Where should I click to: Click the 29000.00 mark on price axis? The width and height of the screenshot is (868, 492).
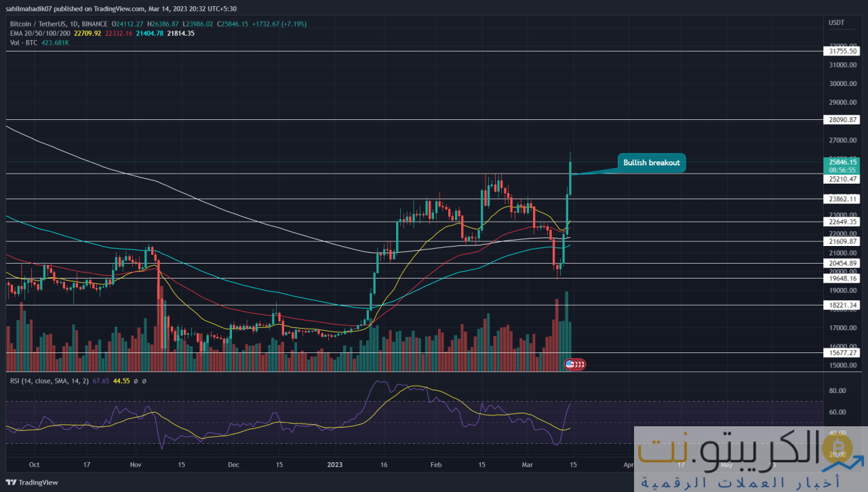(841, 102)
